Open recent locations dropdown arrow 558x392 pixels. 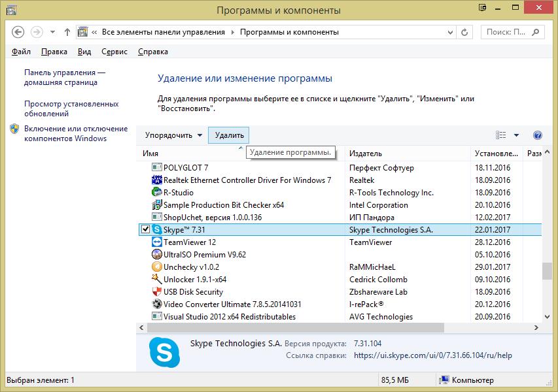53,32
